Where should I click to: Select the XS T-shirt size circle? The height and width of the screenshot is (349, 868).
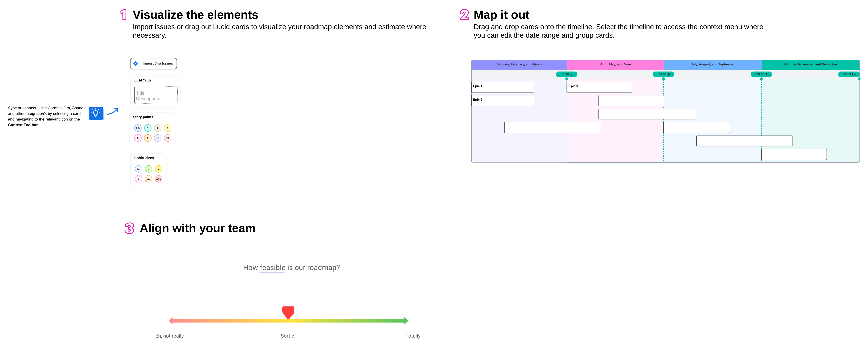coord(138,169)
